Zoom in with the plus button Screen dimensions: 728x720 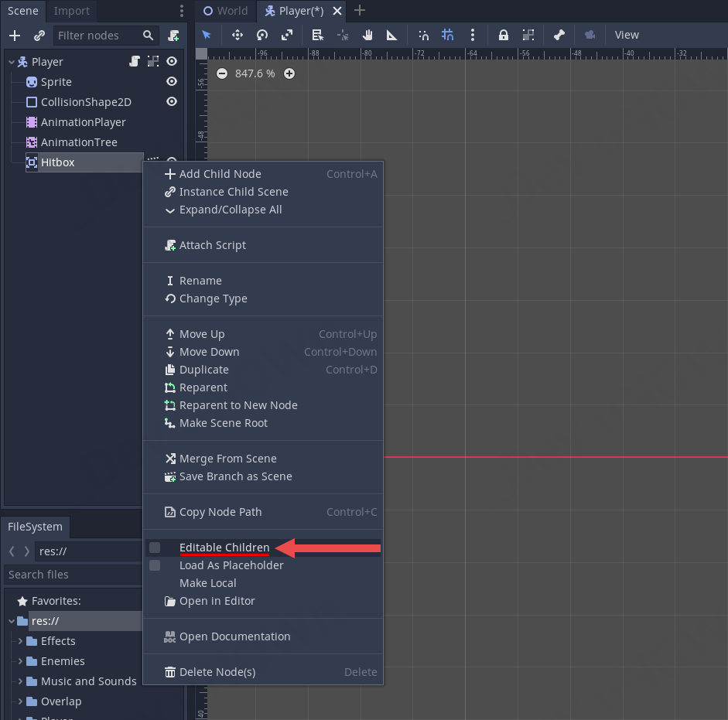pyautogui.click(x=289, y=73)
